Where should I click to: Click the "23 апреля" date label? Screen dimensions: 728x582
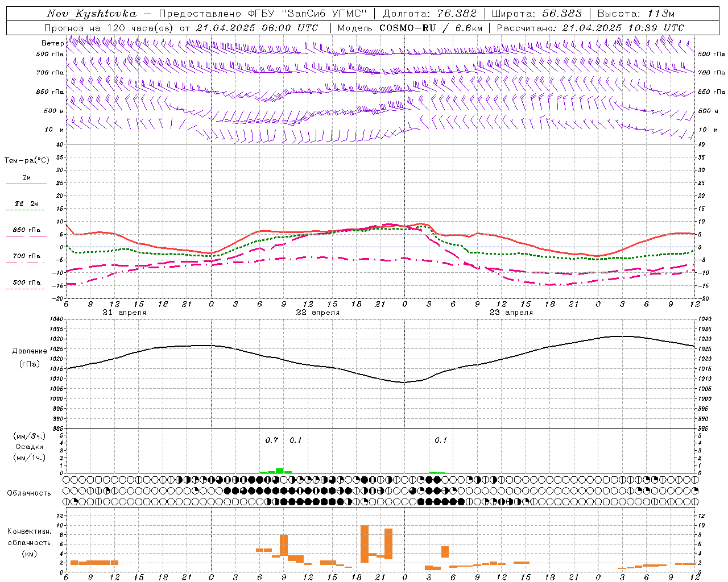click(x=511, y=313)
